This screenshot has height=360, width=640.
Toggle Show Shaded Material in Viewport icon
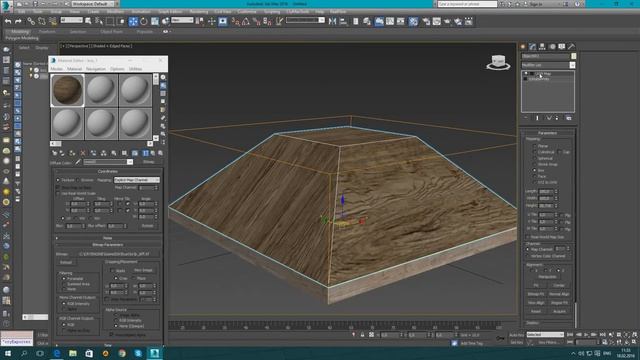click(x=135, y=153)
